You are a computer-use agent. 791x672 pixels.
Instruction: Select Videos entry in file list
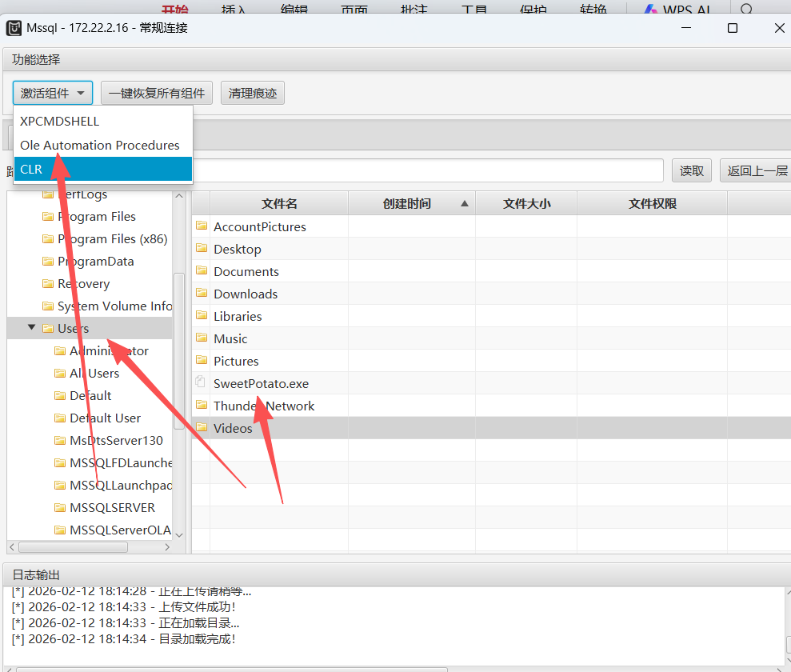(233, 428)
